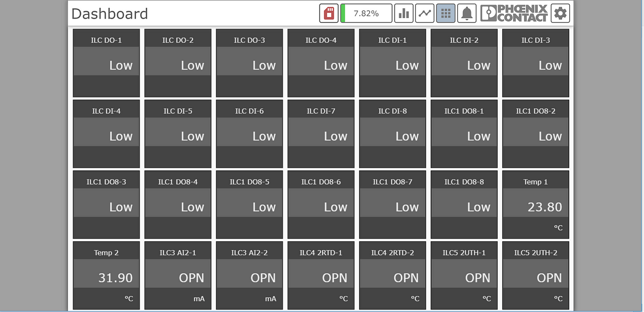Click the 7.82% storage usage bar

point(366,13)
